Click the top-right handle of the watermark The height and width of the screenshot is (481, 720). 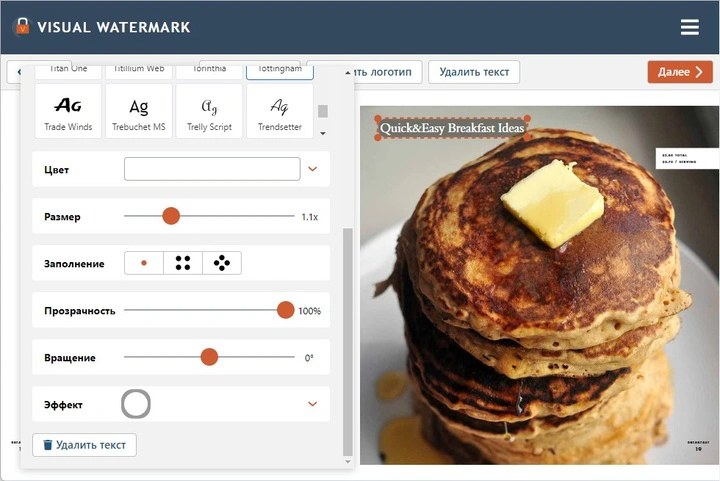click(x=527, y=119)
